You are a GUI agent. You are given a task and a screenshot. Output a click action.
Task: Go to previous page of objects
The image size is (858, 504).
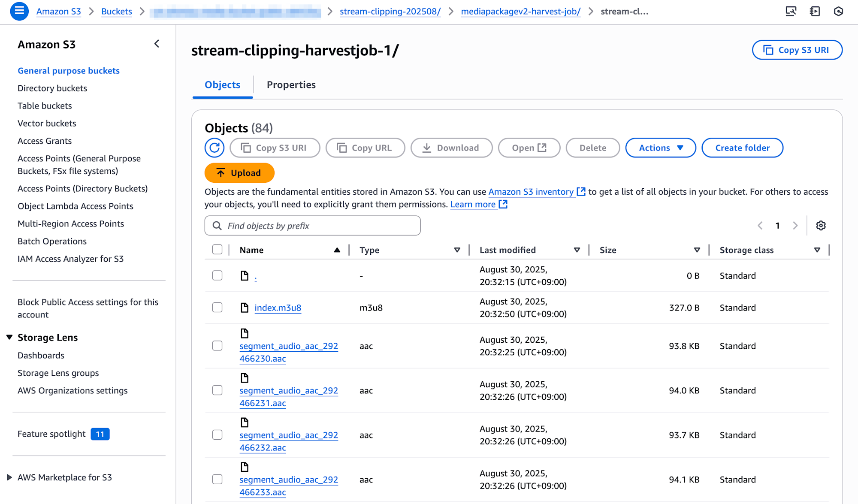[x=760, y=226]
